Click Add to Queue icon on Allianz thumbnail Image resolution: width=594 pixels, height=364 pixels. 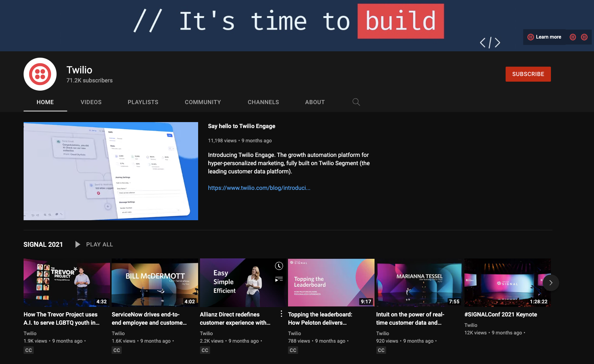pos(279,279)
